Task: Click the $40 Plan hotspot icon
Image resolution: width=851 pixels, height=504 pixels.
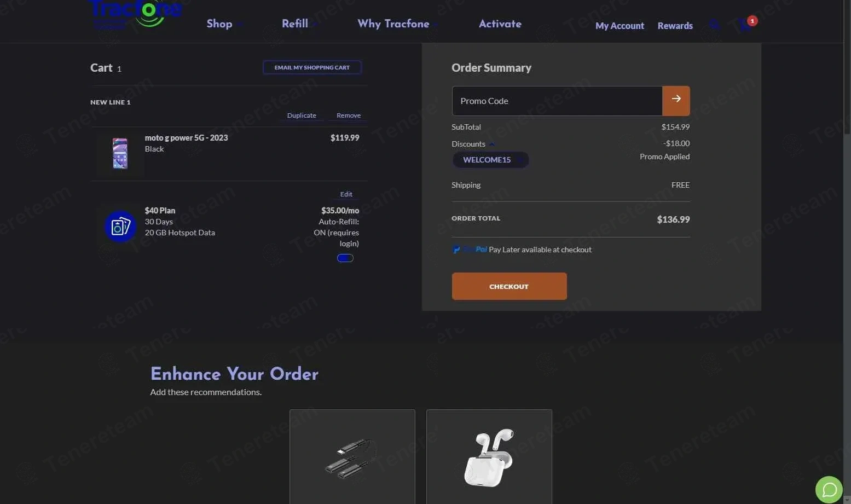Action: 120,226
